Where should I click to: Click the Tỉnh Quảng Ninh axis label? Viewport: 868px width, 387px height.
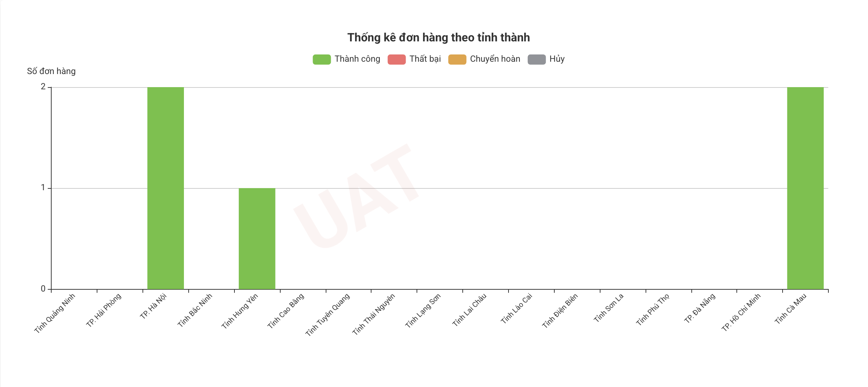(55, 313)
